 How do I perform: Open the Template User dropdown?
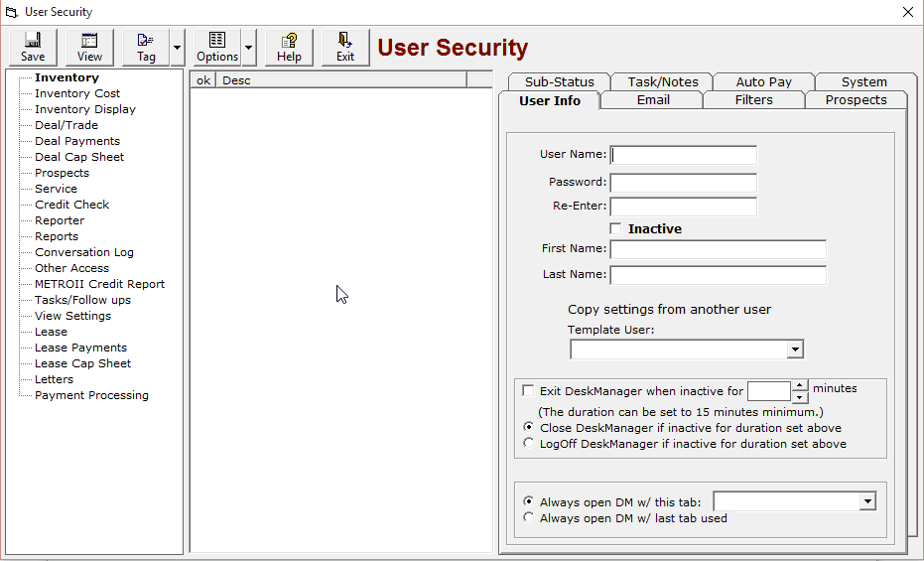(795, 350)
